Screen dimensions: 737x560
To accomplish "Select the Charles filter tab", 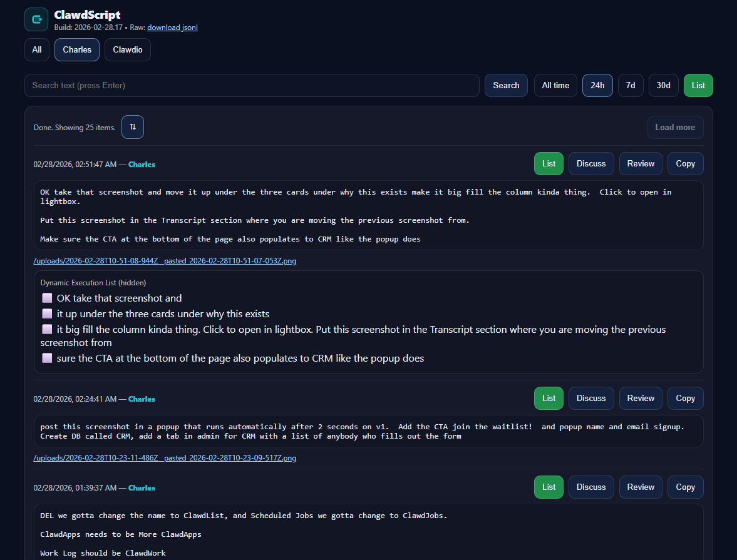I will pos(77,50).
